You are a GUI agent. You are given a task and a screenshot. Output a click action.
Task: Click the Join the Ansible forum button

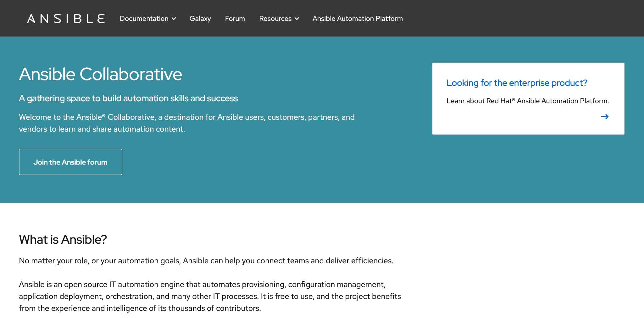click(70, 162)
